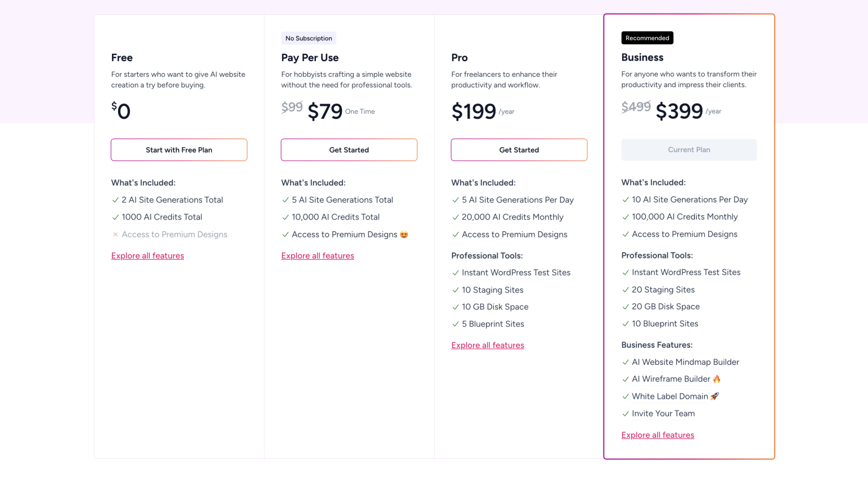The image size is (868, 491).
Task: Click the No Subscription badge
Action: point(309,38)
